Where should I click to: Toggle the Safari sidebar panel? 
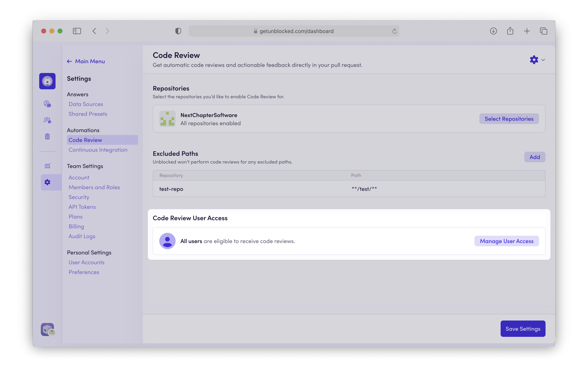(77, 31)
